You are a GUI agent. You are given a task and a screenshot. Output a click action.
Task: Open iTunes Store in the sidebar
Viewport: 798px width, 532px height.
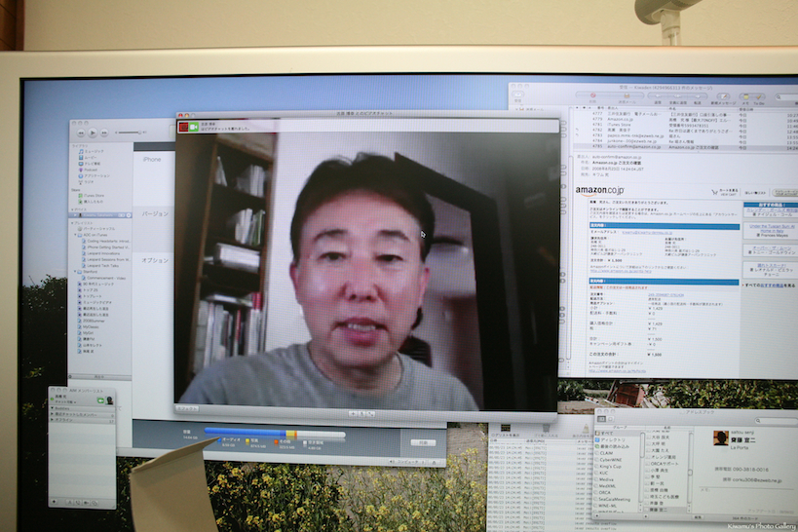coord(94,196)
